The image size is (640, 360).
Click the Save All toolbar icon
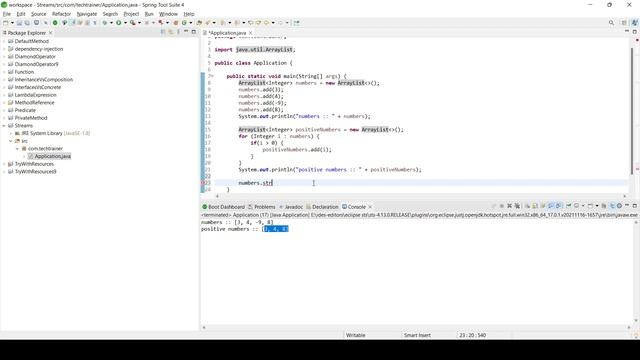(27, 23)
